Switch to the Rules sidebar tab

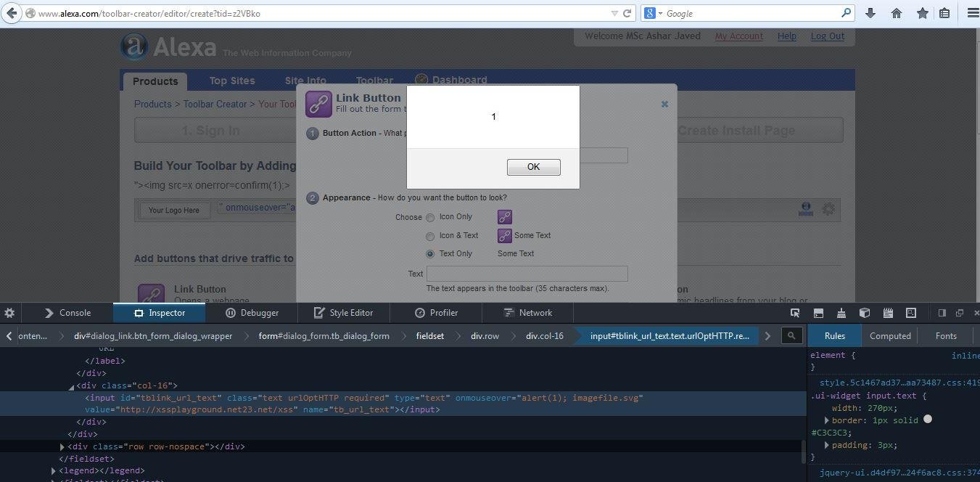pos(834,335)
